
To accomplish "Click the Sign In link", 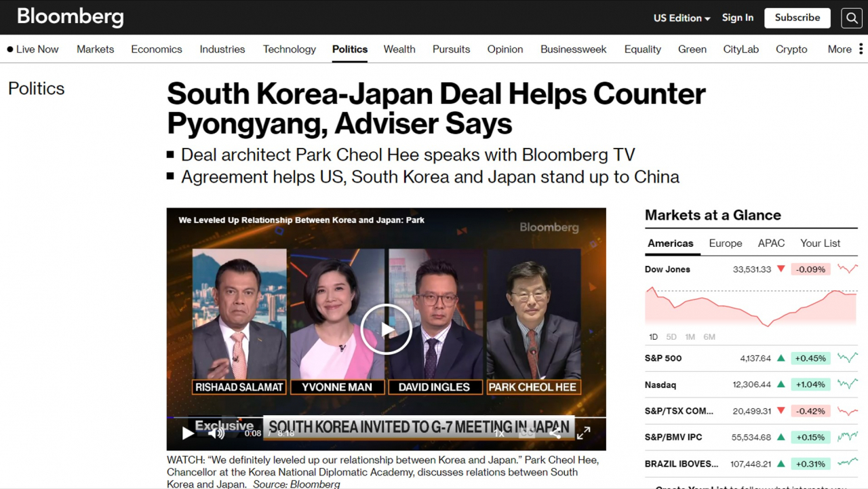I will tap(738, 18).
